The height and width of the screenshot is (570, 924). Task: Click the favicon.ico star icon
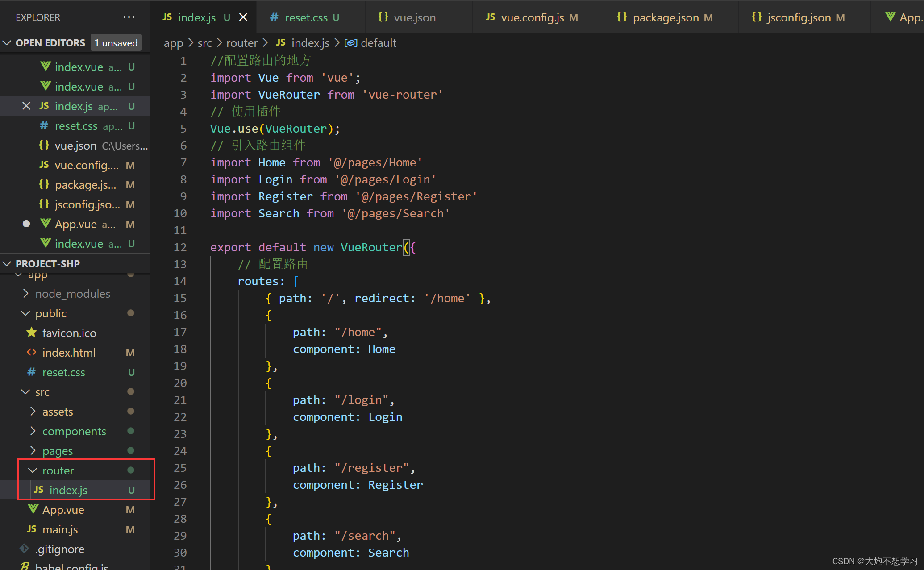(31, 333)
